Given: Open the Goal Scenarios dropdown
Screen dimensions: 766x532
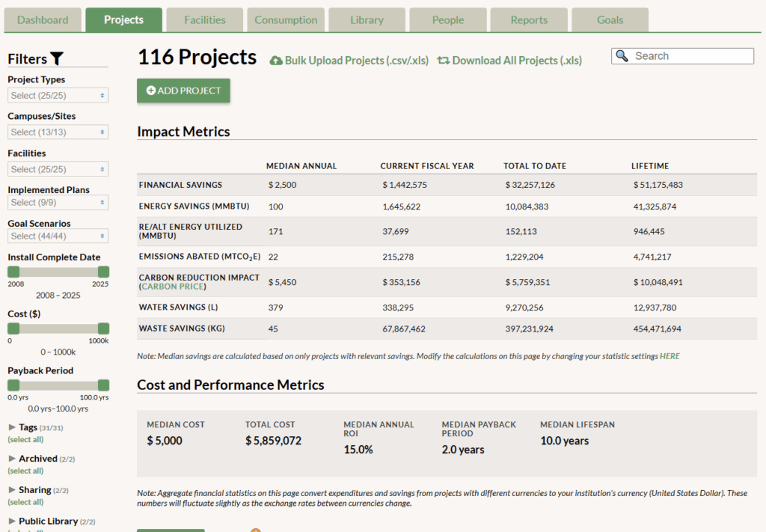Looking at the screenshot, I should (x=58, y=236).
